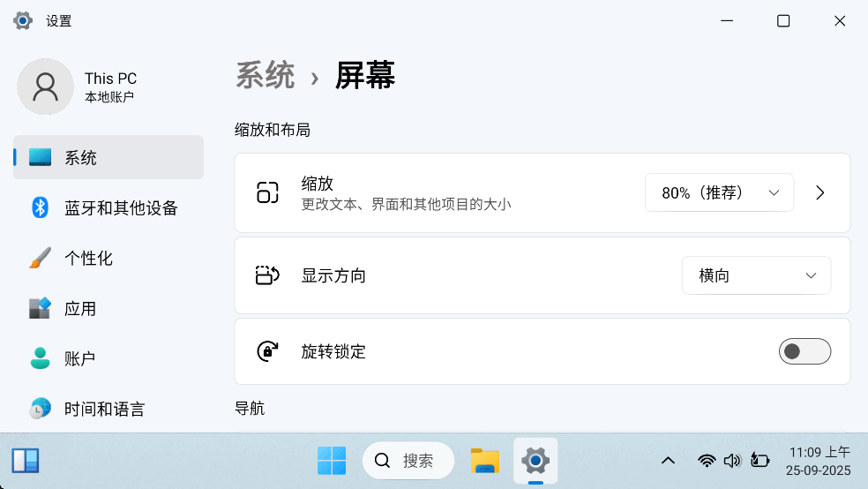Image resolution: width=868 pixels, height=489 pixels.
Task: Click the taskbar 搜索 box
Action: [408, 461]
